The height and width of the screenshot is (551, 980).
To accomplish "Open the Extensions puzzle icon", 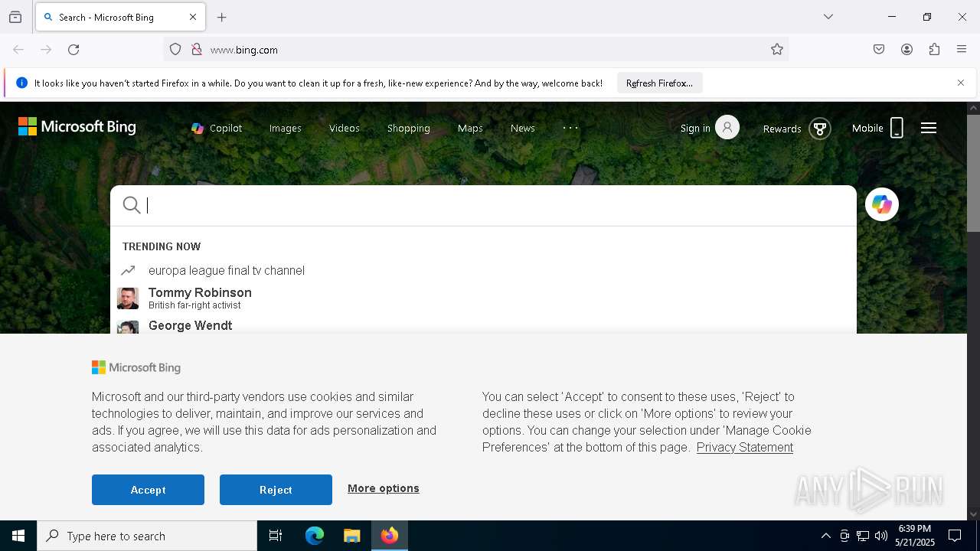I will point(934,50).
